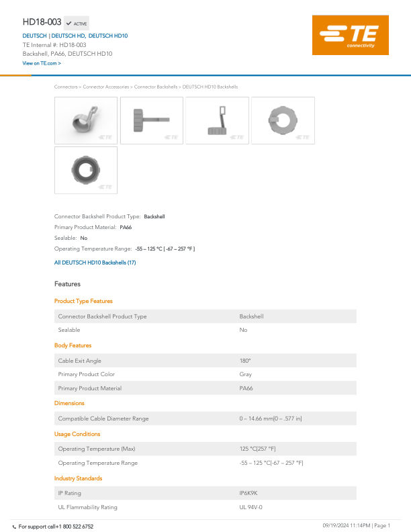The height and width of the screenshot is (532, 411).
Task: Click the Product Type Features heading
Action: 83,301
